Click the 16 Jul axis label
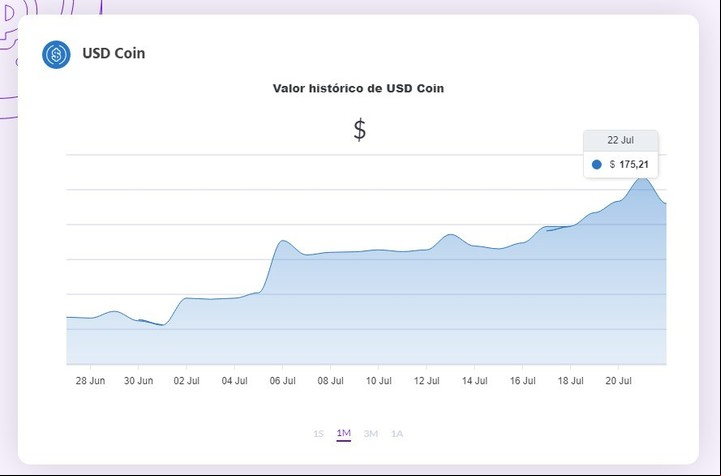 [x=522, y=381]
